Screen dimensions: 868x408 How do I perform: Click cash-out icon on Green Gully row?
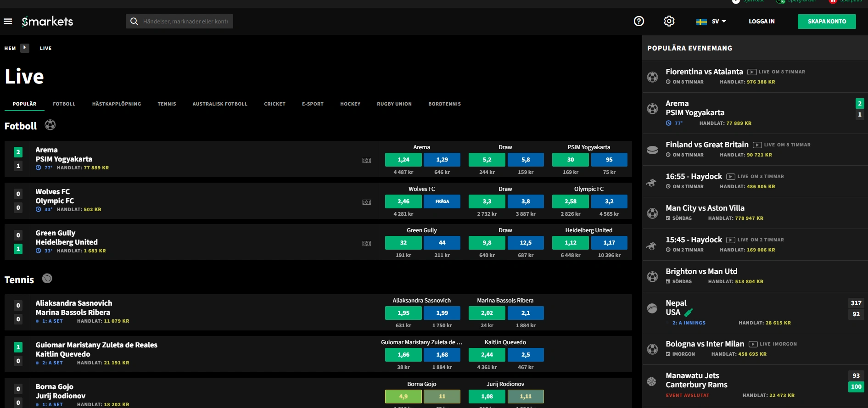[x=366, y=243]
